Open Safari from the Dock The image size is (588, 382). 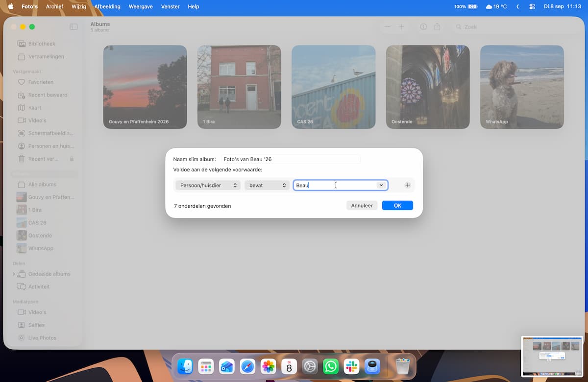(x=247, y=366)
